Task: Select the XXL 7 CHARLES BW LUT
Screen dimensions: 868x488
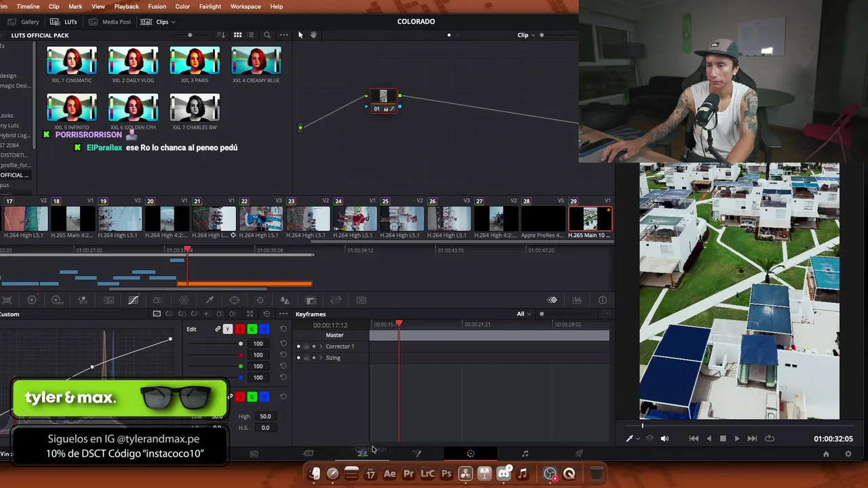Action: [195, 107]
